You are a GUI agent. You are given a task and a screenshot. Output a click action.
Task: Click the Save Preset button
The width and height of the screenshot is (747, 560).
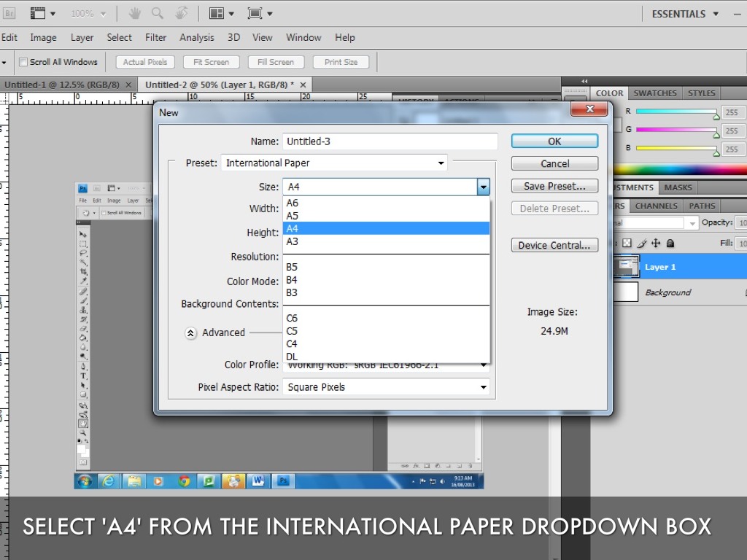click(554, 186)
